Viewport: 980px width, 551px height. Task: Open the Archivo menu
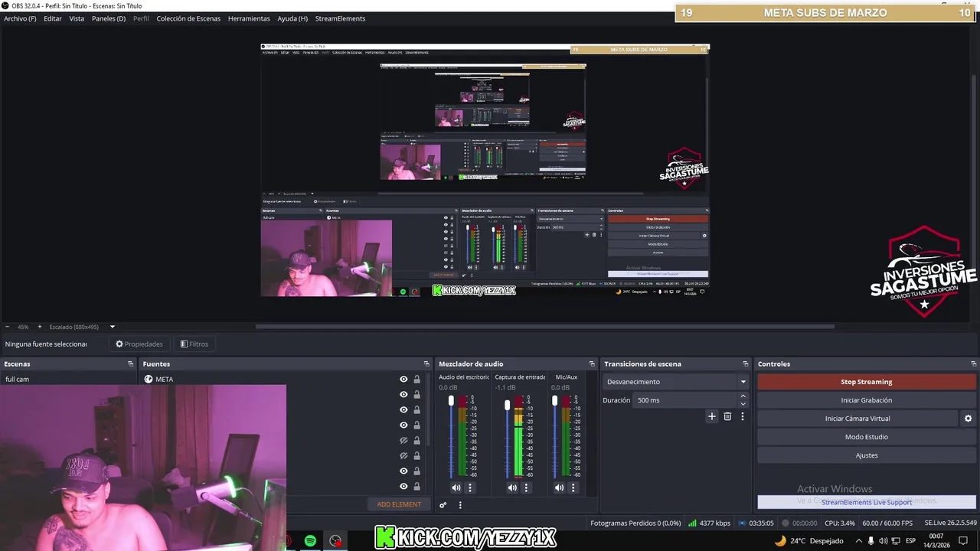coord(20,18)
